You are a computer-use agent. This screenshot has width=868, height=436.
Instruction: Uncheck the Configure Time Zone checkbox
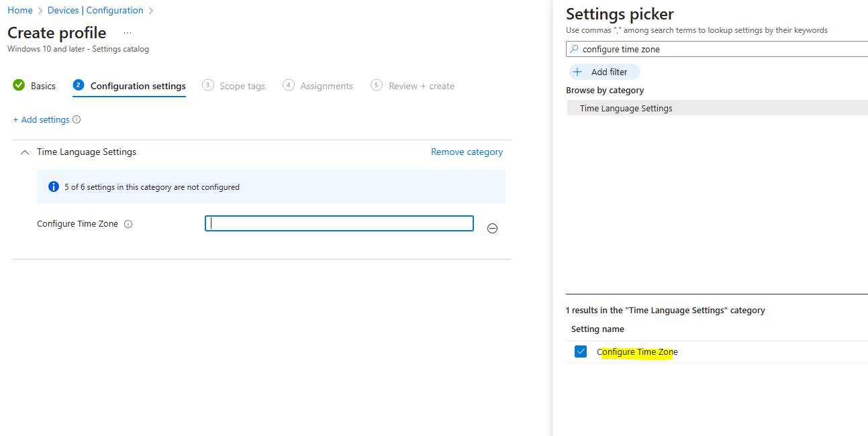[581, 351]
